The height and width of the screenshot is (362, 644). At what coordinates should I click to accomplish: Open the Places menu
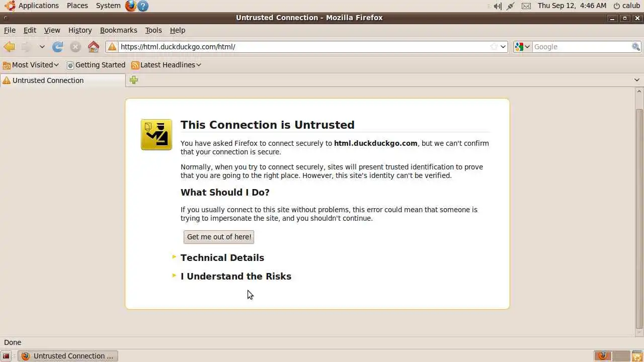point(77,6)
